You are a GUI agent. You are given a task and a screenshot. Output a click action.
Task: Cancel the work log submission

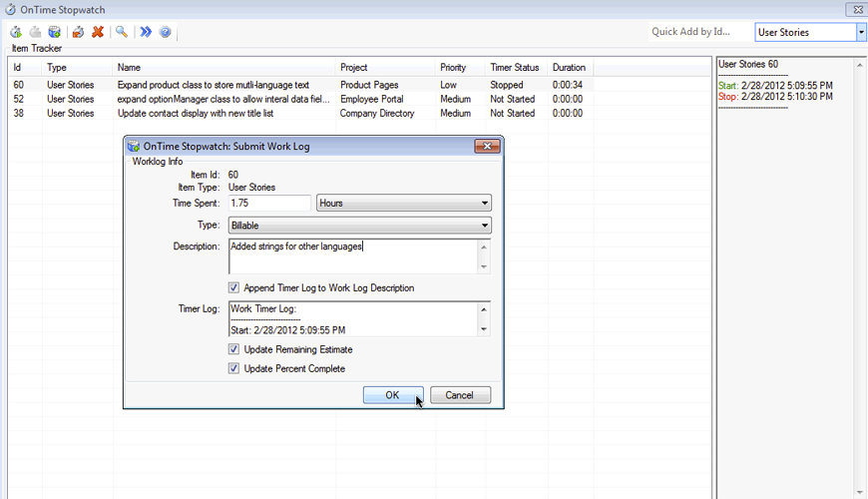(460, 395)
